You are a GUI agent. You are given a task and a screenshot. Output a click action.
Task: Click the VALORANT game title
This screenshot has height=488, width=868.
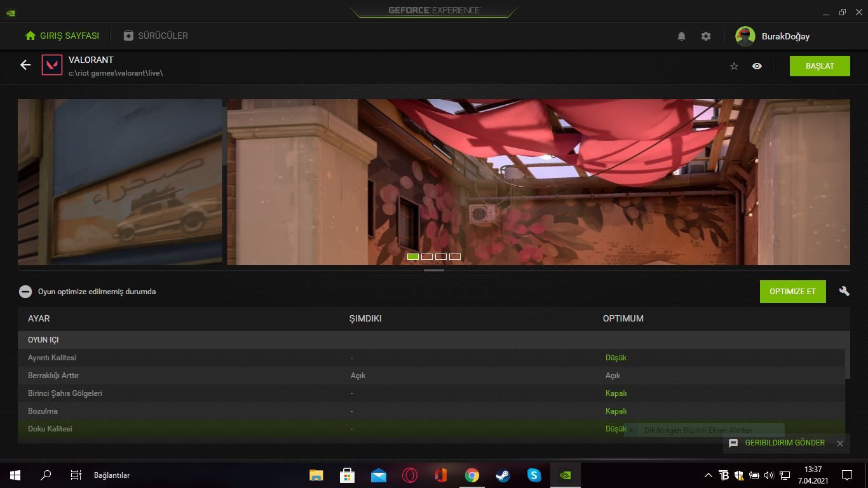point(91,60)
